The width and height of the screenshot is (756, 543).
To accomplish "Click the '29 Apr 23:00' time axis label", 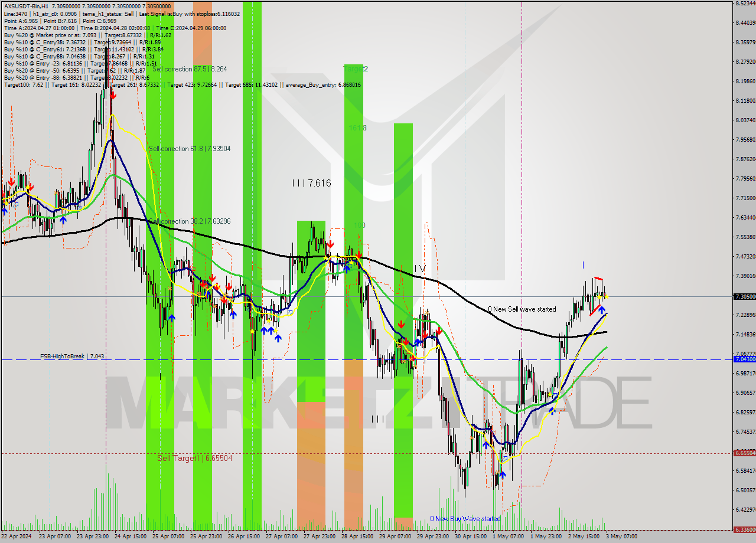I will pos(432,537).
